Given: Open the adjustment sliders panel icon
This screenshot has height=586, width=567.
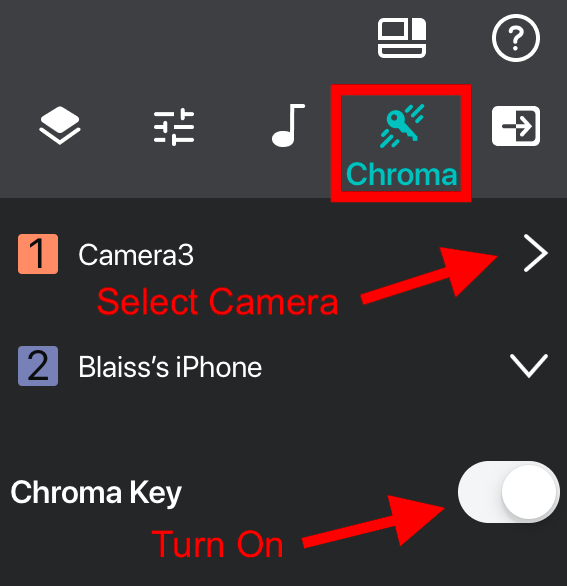Looking at the screenshot, I should coord(174,126).
